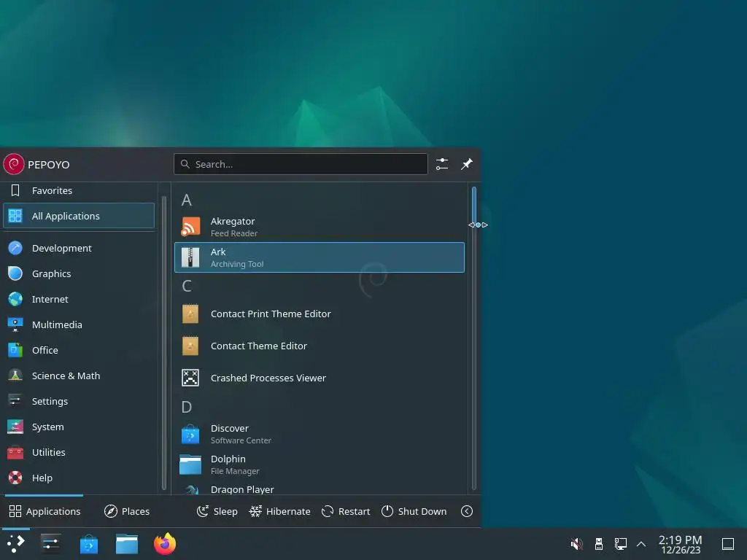Open Dolphin file manager from the taskbar

(x=127, y=543)
